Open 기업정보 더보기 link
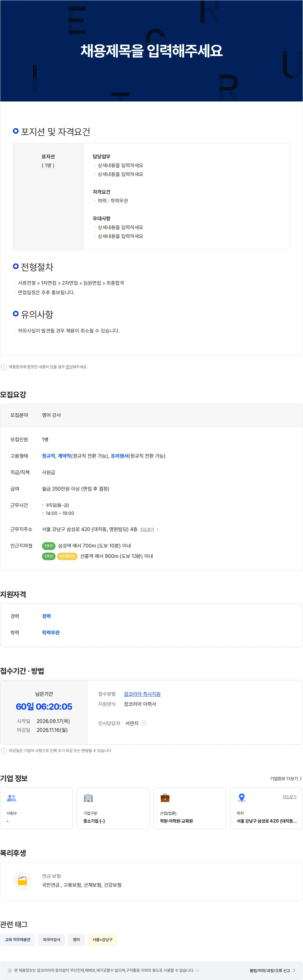The image size is (303, 980). pos(286,778)
